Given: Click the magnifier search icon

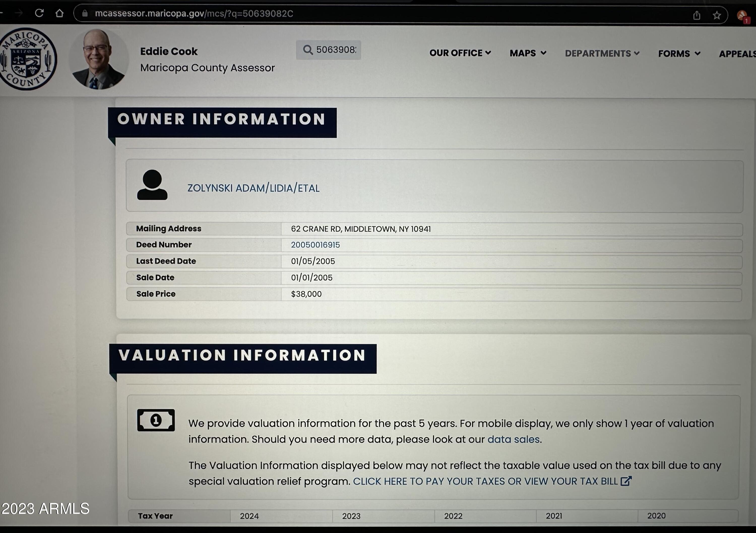Looking at the screenshot, I should (308, 50).
